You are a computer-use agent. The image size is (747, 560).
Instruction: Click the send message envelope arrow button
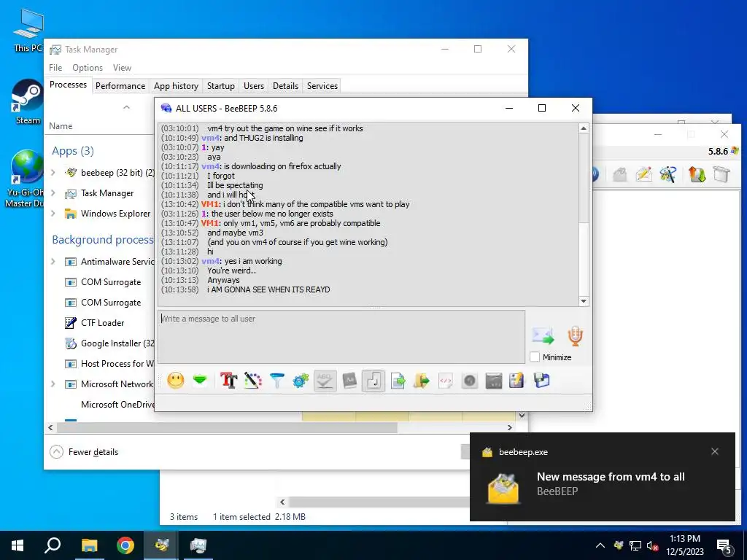coord(543,335)
